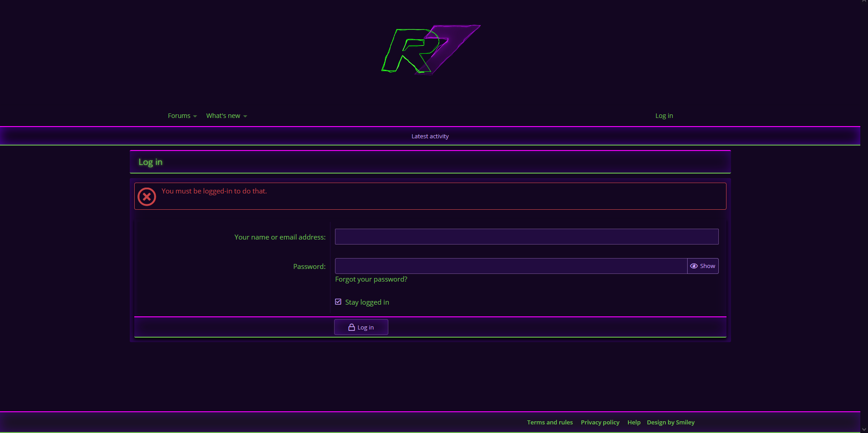Open Terms and rules footer link
Viewport: 868px width, 433px height.
click(x=549, y=422)
